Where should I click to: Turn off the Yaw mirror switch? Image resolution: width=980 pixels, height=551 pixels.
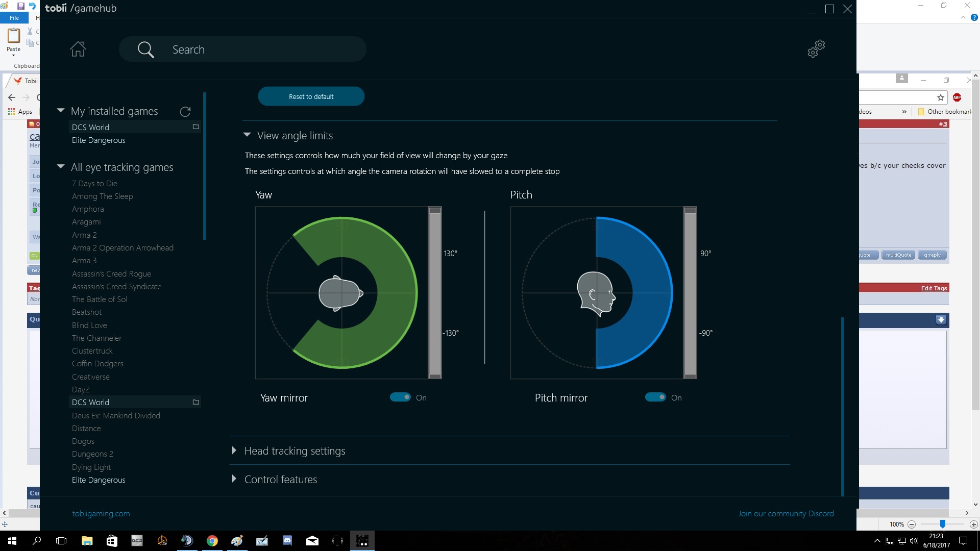400,397
